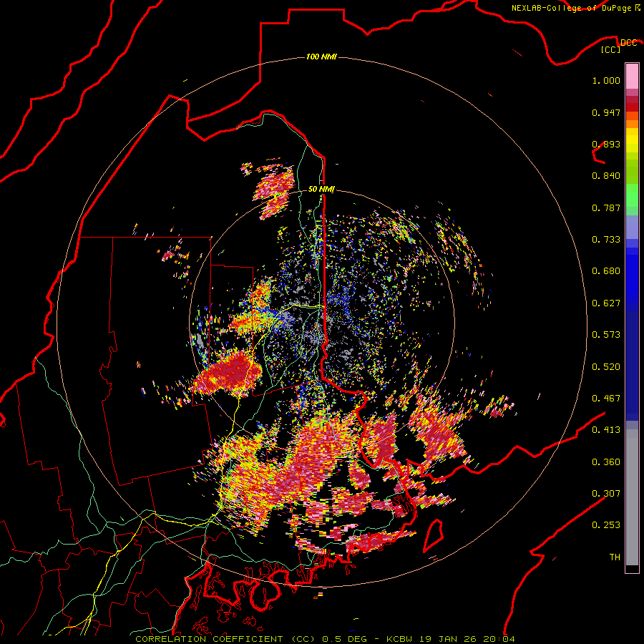Select the 0.893 scale value

[x=606, y=144]
